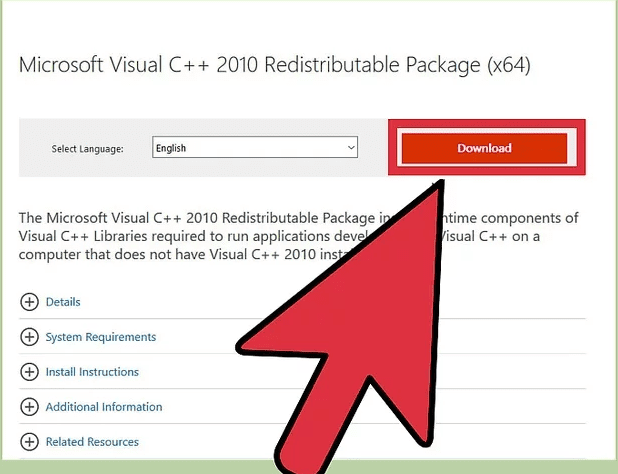Expand the Details section label
This screenshot has height=474, width=618.
click(63, 302)
